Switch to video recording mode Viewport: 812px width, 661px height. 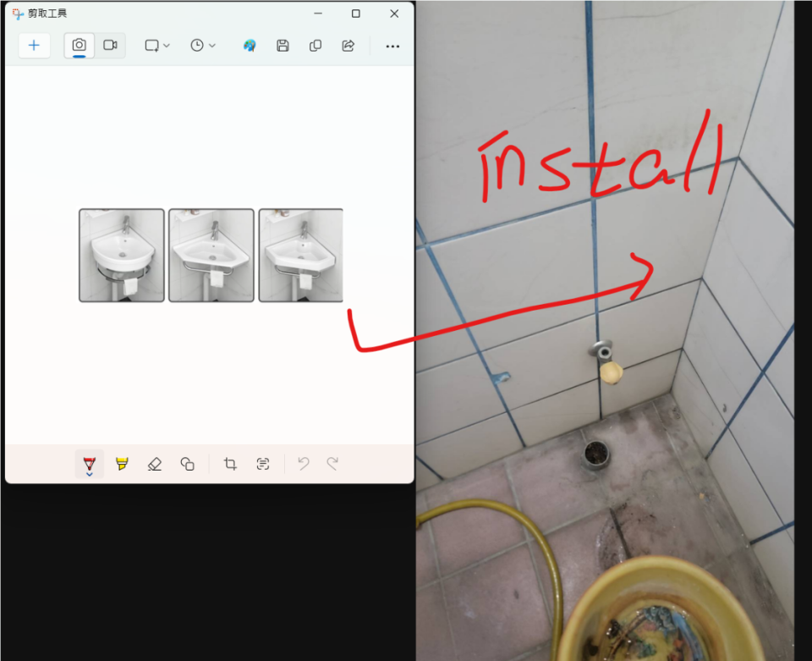[x=110, y=46]
